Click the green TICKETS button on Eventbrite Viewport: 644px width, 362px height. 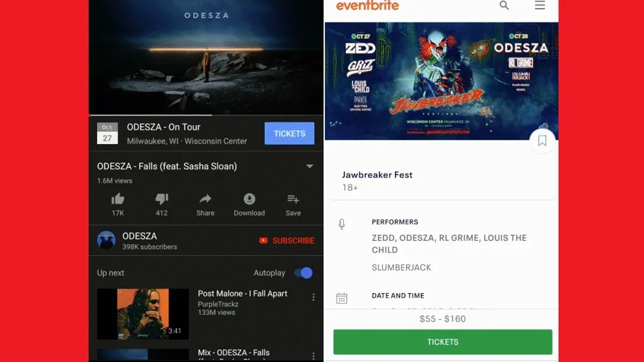coord(443,342)
